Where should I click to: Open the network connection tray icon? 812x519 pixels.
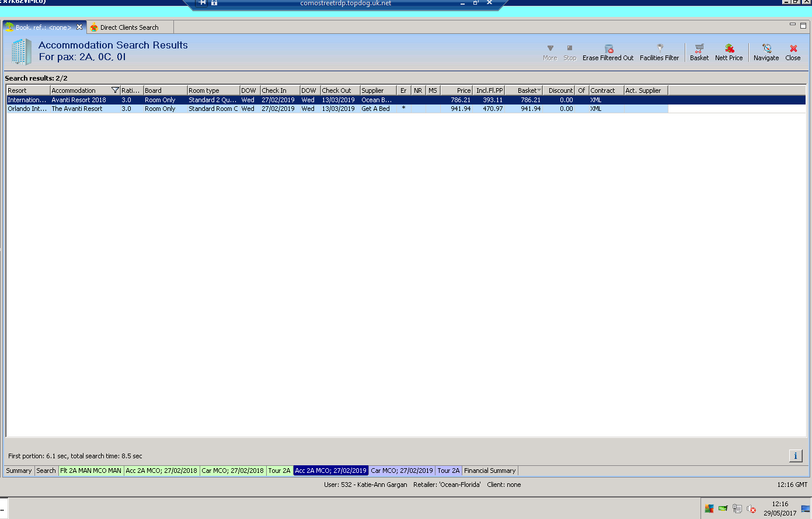[737, 508]
